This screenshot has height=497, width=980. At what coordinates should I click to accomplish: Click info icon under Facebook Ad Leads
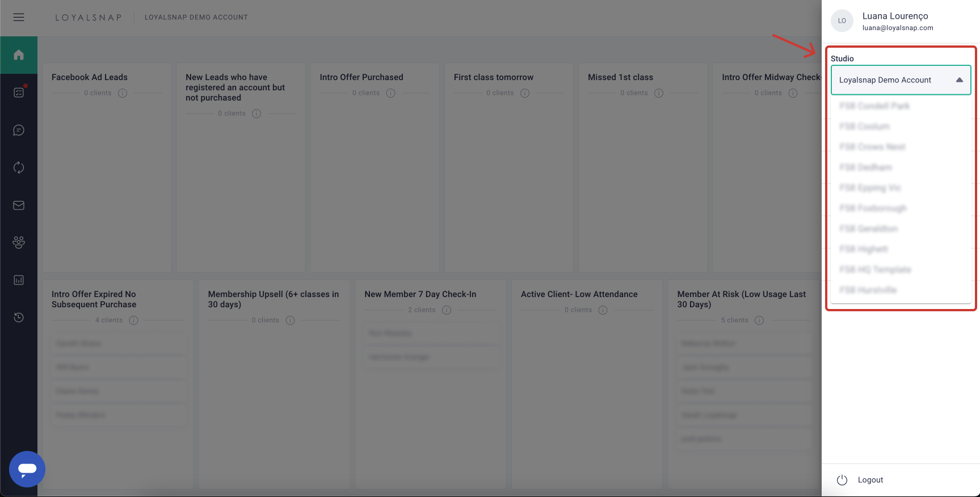pos(123,93)
